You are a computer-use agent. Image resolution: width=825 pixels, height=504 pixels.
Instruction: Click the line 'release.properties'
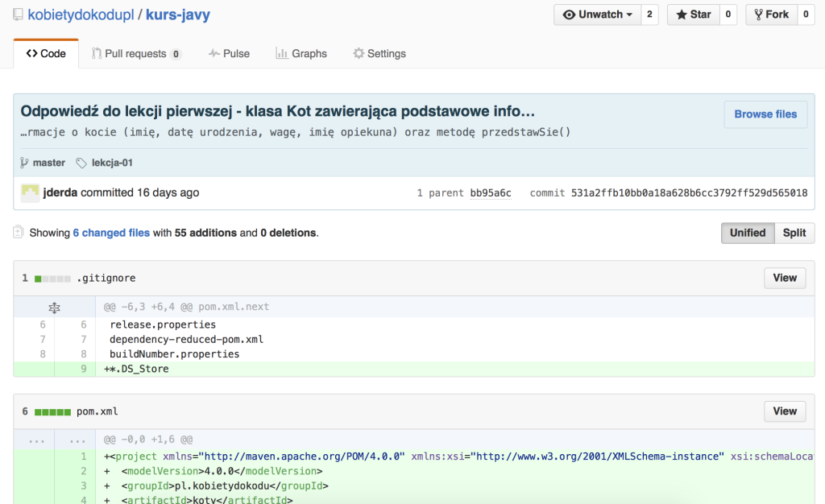(x=163, y=324)
